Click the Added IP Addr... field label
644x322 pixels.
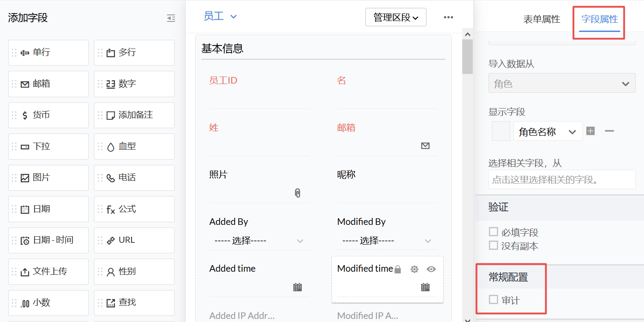pos(242,315)
